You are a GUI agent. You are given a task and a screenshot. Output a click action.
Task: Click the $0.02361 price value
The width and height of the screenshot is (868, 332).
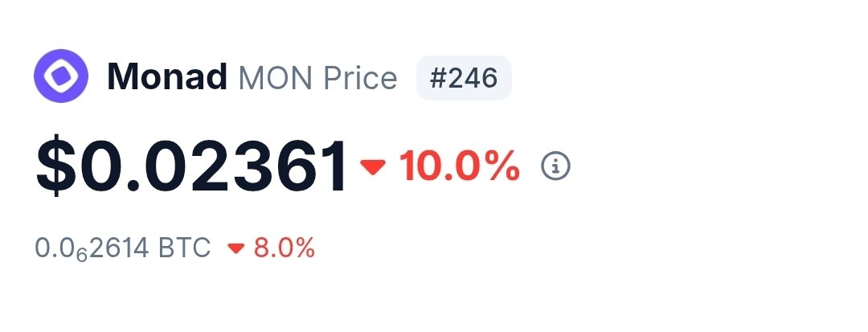tap(191, 166)
